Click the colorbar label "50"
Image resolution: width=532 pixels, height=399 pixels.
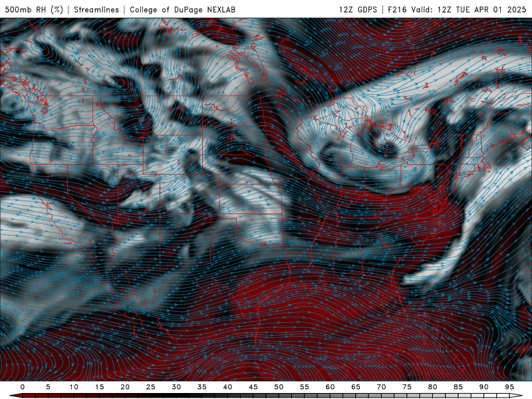point(279,387)
